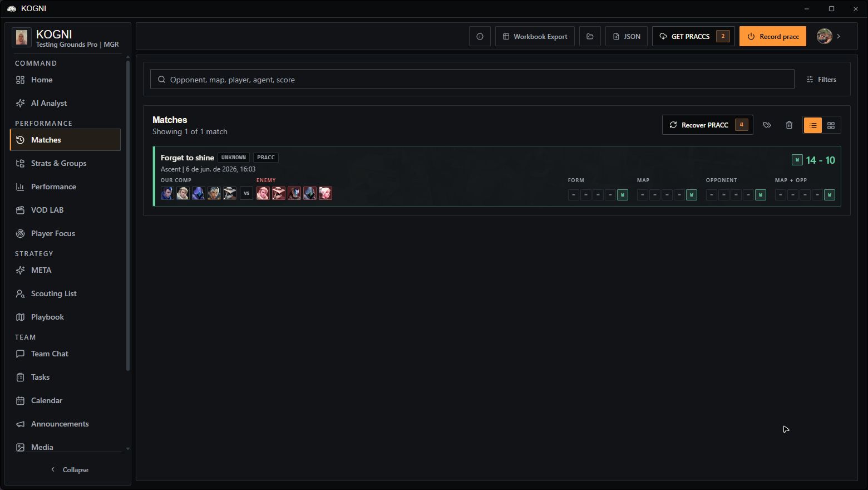Click the win marker under OPPONENT
The image size is (868, 490).
coord(761,195)
